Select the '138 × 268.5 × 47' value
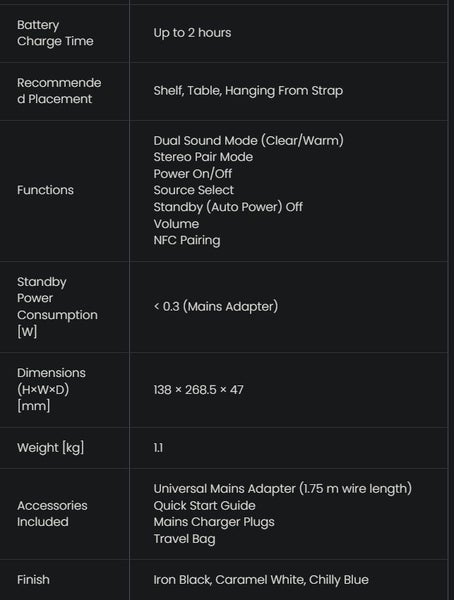This screenshot has height=600, width=454. coord(198,390)
